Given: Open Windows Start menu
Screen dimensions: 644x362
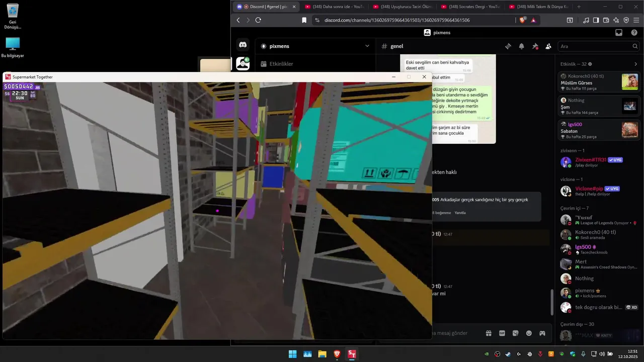Looking at the screenshot, I should click(x=292, y=354).
